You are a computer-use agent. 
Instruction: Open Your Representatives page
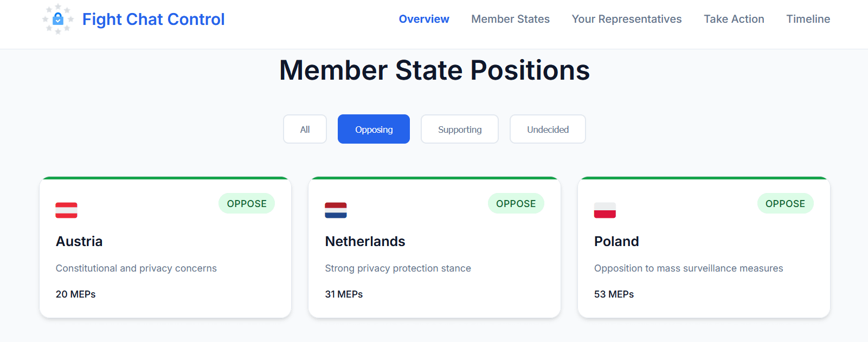627,19
